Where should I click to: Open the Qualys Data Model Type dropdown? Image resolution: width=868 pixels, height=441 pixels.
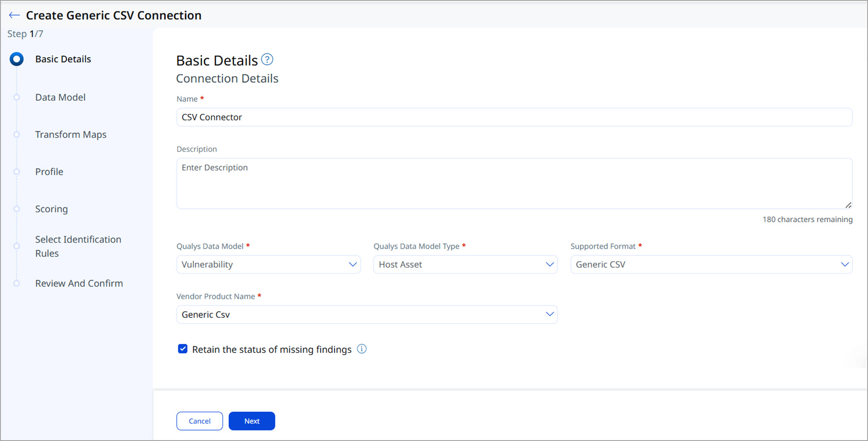[x=465, y=264]
